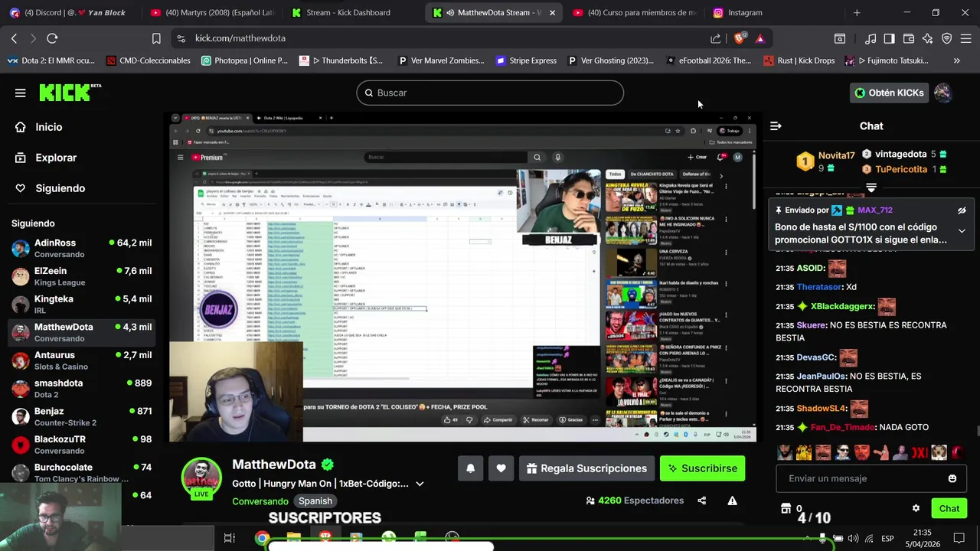This screenshot has width=980, height=551.
Task: Click the browser back arrow
Action: [15, 38]
